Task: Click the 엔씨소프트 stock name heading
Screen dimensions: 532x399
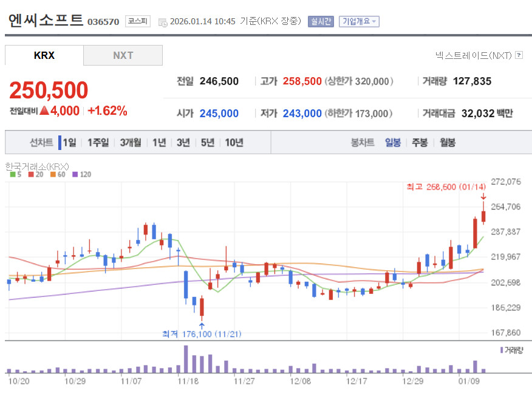Action: (x=46, y=21)
